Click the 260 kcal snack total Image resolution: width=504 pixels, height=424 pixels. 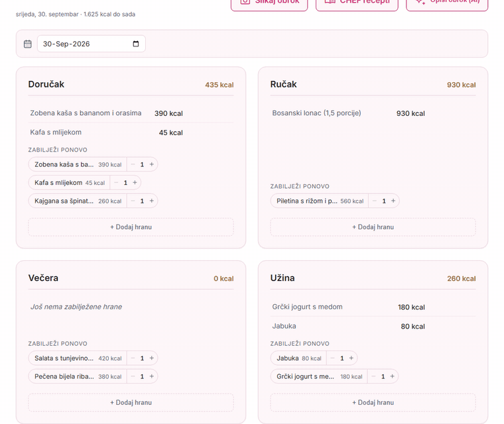(x=462, y=278)
